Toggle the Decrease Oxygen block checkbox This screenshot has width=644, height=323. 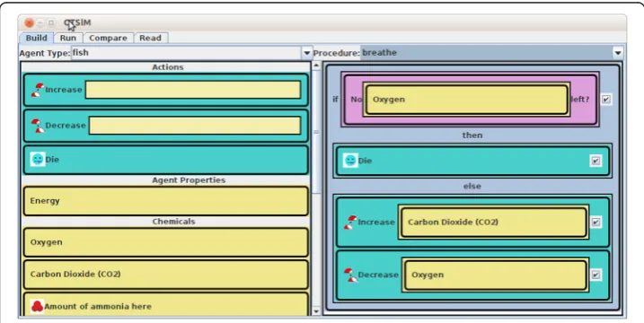coord(595,275)
